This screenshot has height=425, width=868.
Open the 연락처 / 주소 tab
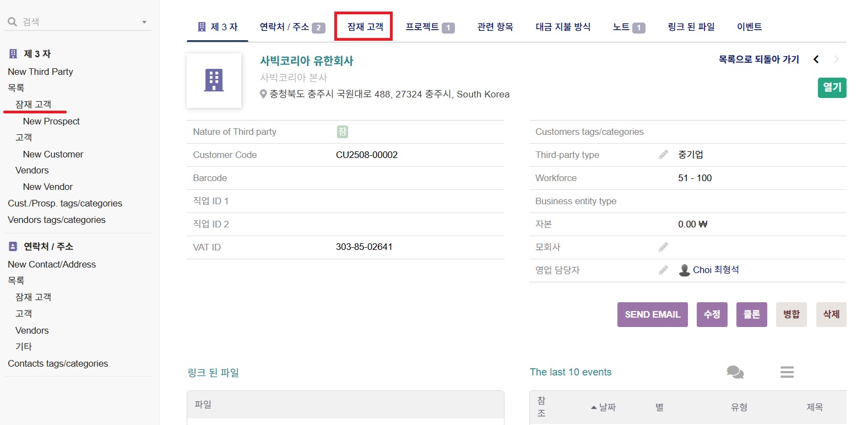[292, 27]
